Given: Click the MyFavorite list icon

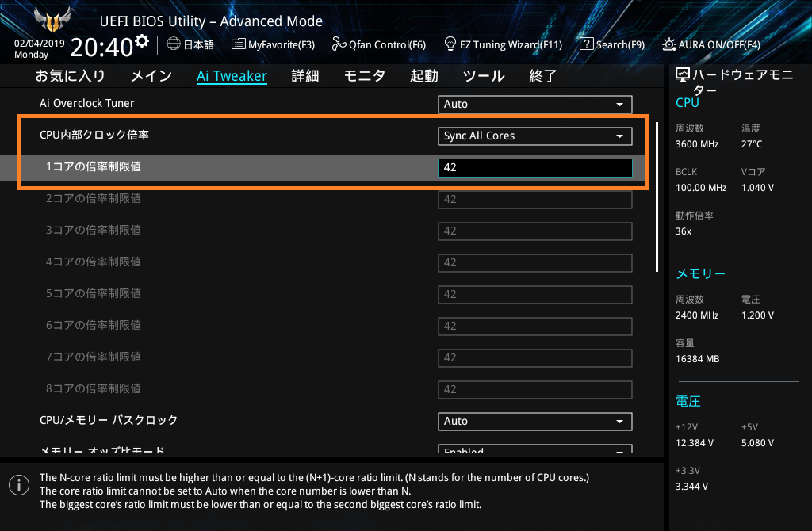Looking at the screenshot, I should tap(238, 44).
